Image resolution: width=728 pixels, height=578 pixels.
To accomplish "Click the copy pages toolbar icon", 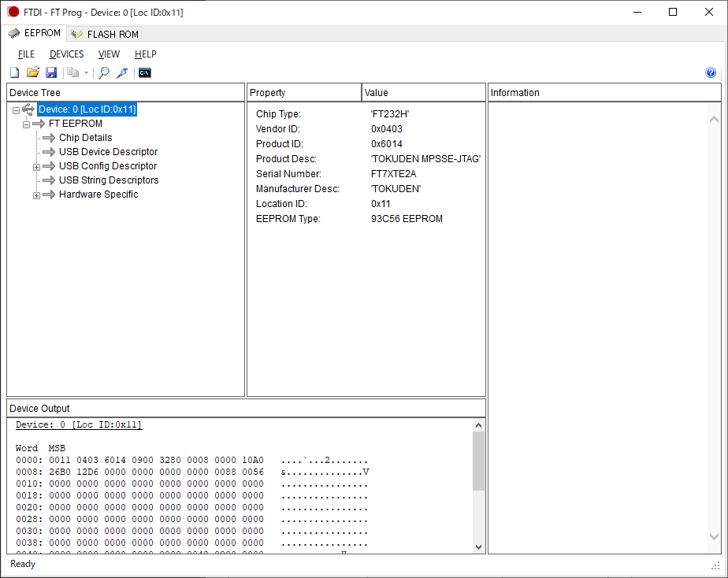I will (72, 73).
